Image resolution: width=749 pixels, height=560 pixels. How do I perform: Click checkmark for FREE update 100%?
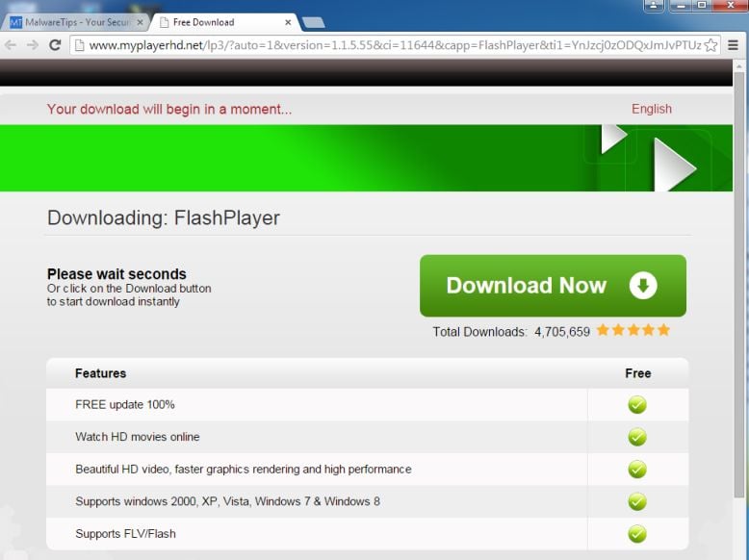tap(637, 405)
